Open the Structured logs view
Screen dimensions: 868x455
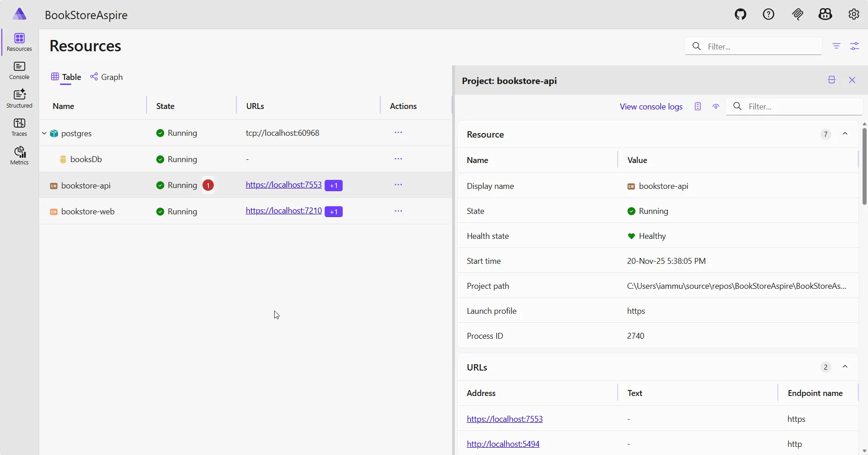[x=19, y=99]
